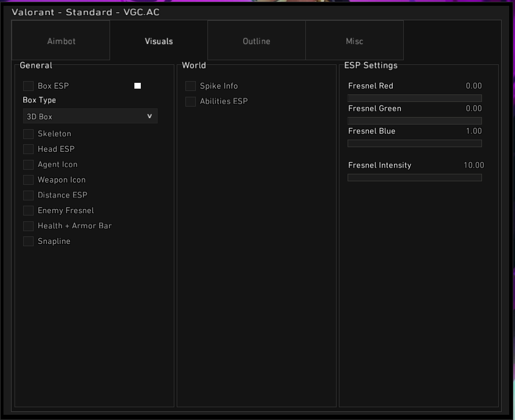Select the Visuals tab

[x=159, y=41]
